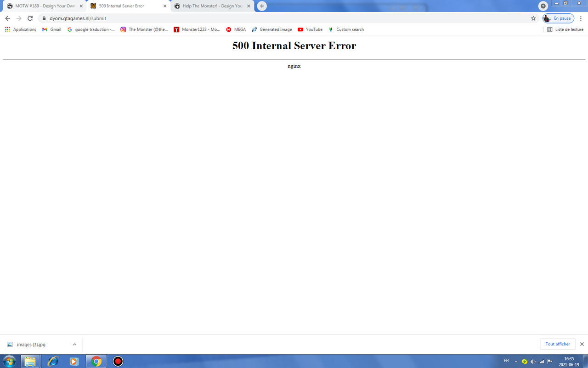This screenshot has height=368, width=588.
Task: Click the forward navigation arrow
Action: pos(19,18)
